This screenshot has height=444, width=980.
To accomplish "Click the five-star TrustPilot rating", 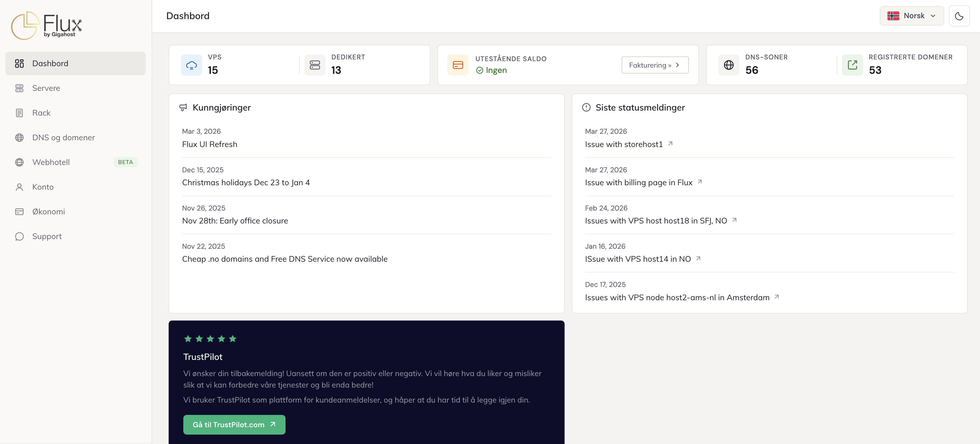I will [210, 338].
